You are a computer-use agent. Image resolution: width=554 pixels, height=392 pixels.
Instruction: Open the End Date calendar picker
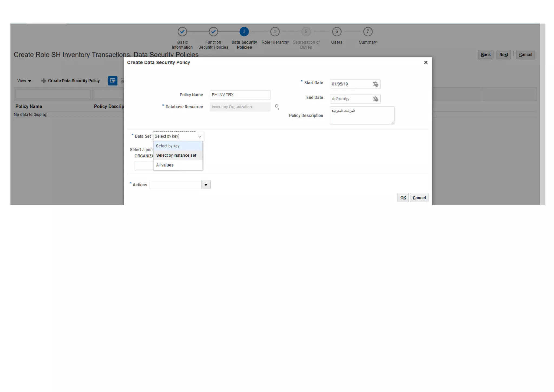click(x=375, y=99)
